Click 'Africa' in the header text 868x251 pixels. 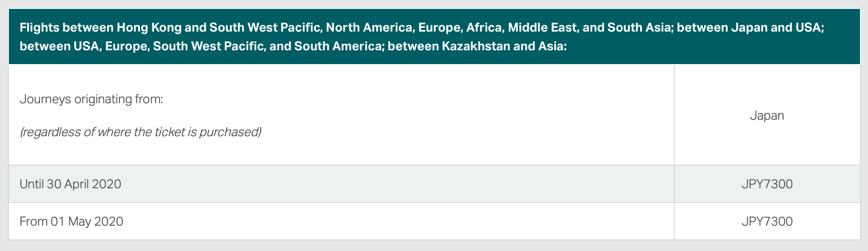483,28
